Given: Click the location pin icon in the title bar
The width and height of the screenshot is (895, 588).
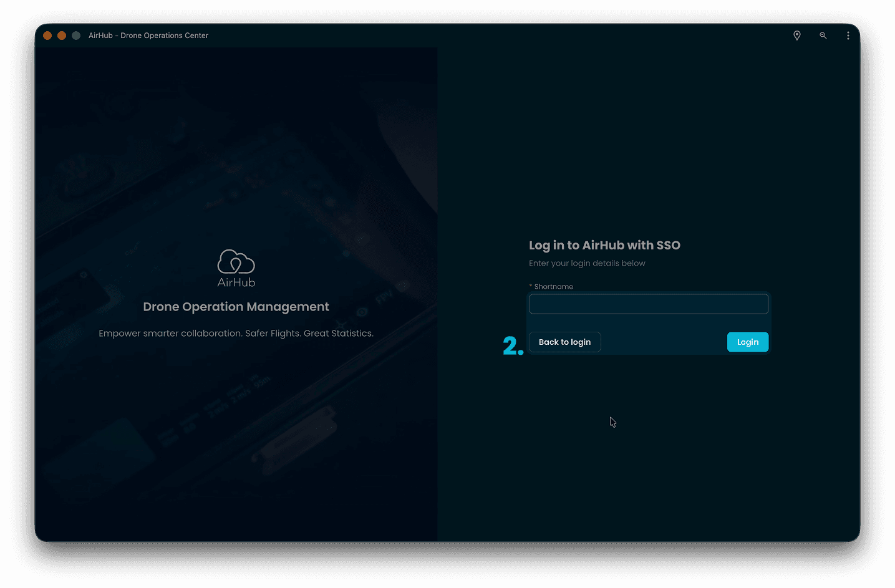Looking at the screenshot, I should coord(797,36).
